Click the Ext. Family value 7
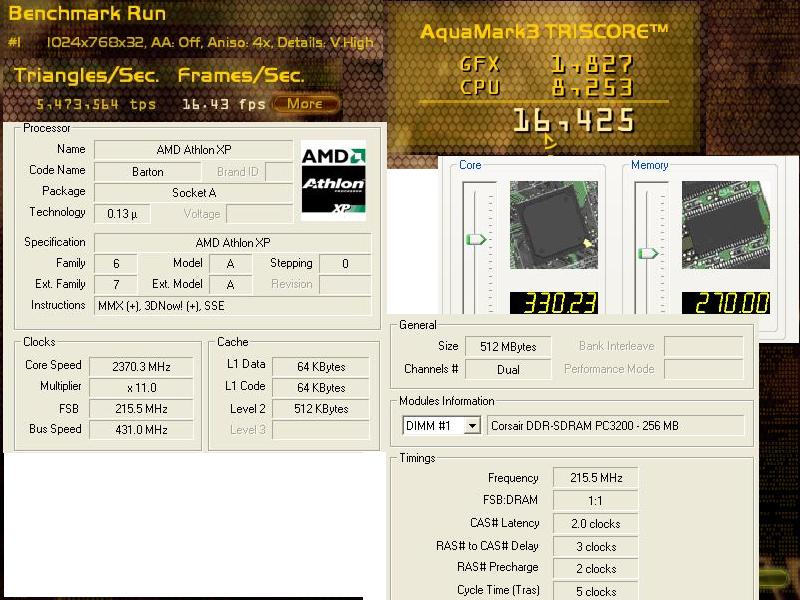 click(x=116, y=285)
